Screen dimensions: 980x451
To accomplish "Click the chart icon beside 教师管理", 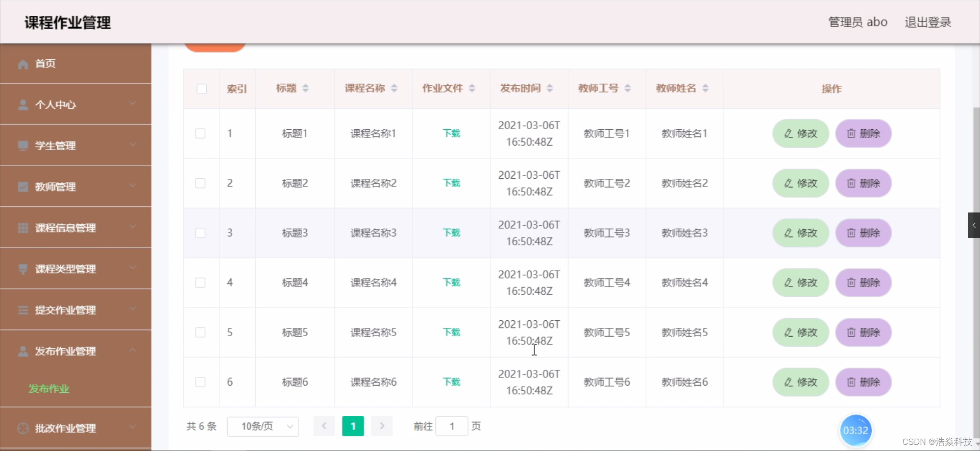I will 23,187.
